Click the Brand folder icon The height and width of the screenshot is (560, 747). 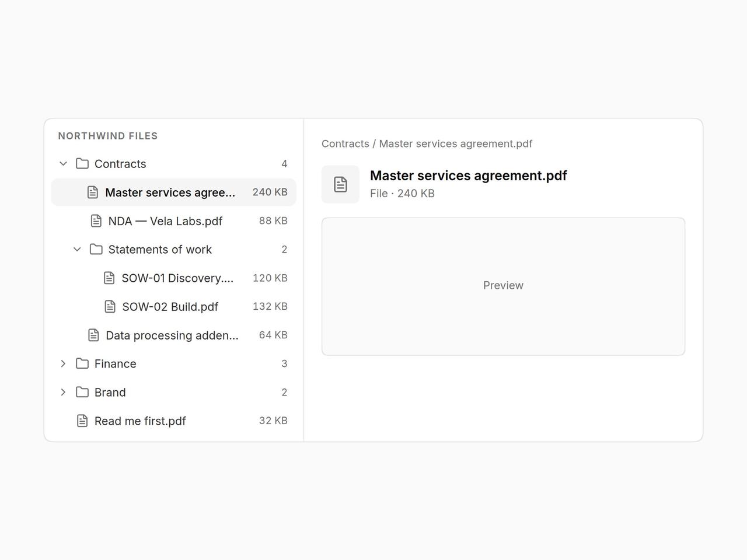(82, 393)
